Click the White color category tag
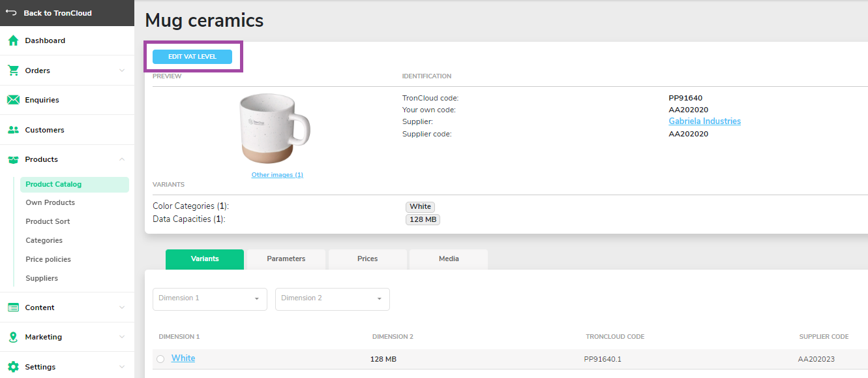 pyautogui.click(x=421, y=207)
